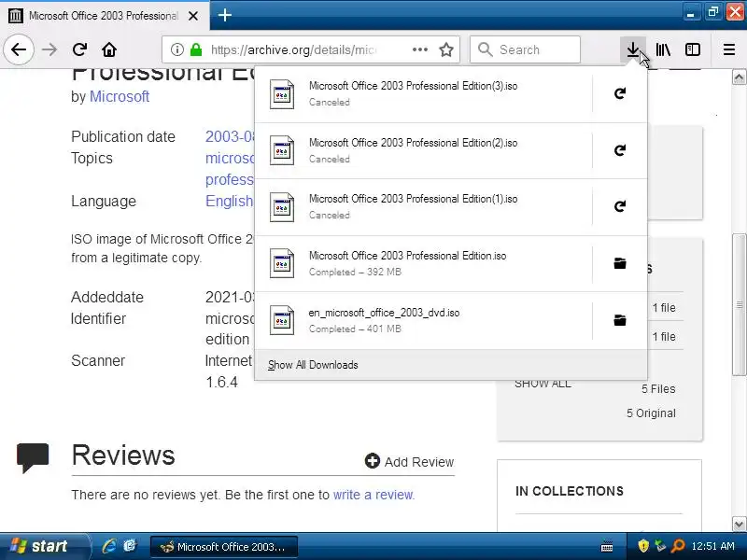Select the Microsoft Office 2003 Professional Edition(2).iso entry

(424, 150)
